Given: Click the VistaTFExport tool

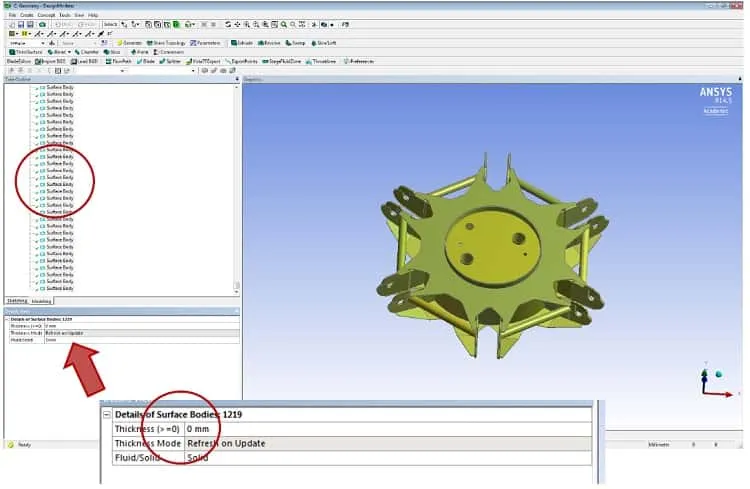Looking at the screenshot, I should 203,61.
